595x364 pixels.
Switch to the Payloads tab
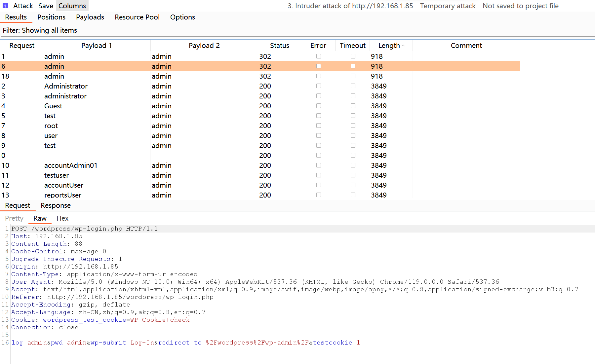tap(90, 17)
